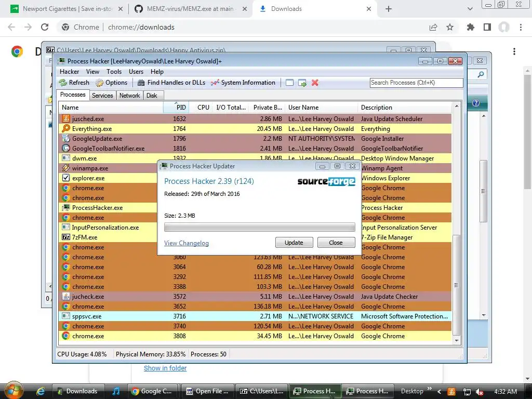Switch to the MEMZ-virus GitHub tab
The width and height of the screenshot is (532, 399).
point(190,9)
